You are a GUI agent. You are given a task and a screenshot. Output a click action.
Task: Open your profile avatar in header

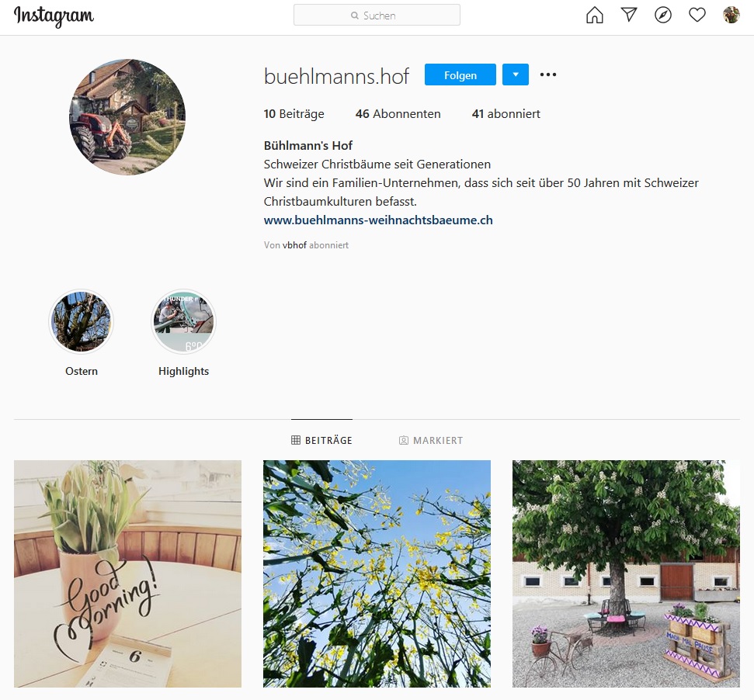(731, 15)
